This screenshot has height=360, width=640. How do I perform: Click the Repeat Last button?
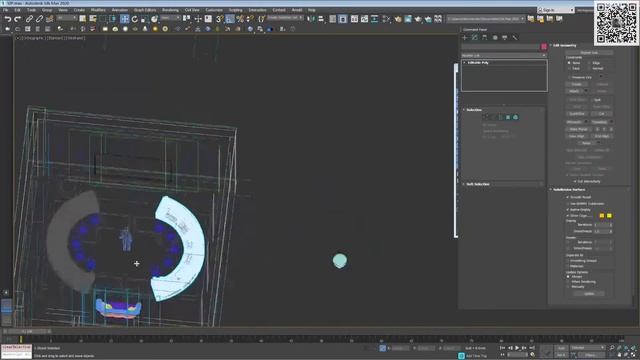pyautogui.click(x=589, y=53)
